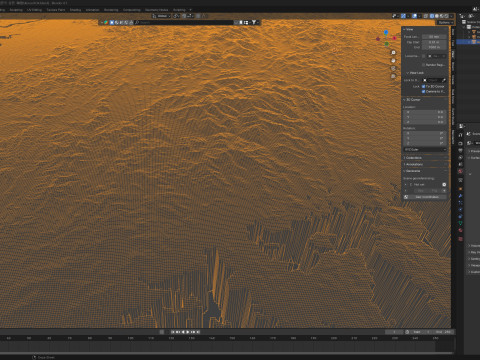Open View Layer properties tab
This screenshot has width=480, height=360.
pos(460,158)
